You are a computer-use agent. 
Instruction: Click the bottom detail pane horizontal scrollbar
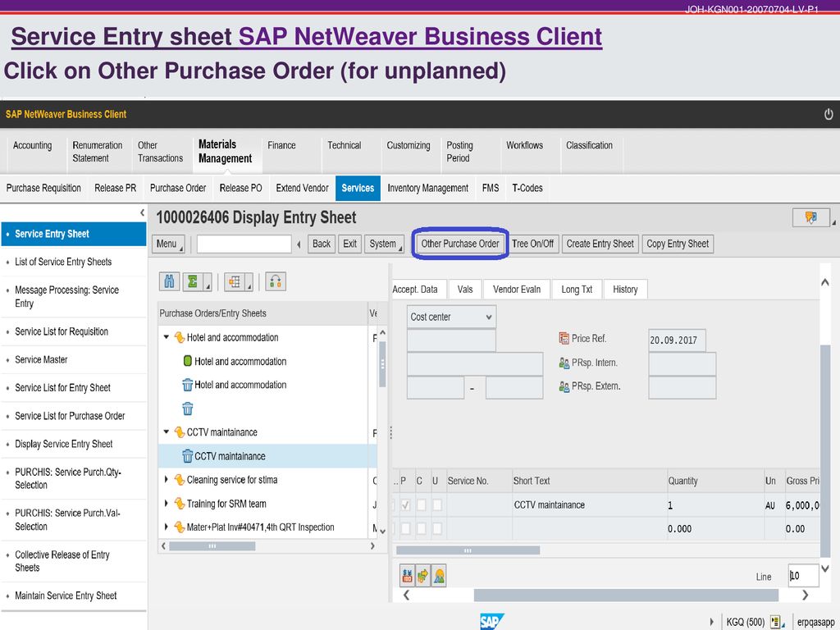(x=626, y=595)
